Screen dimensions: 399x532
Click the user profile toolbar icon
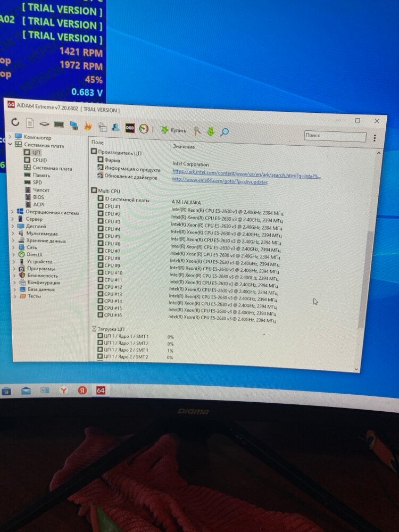[x=115, y=127]
